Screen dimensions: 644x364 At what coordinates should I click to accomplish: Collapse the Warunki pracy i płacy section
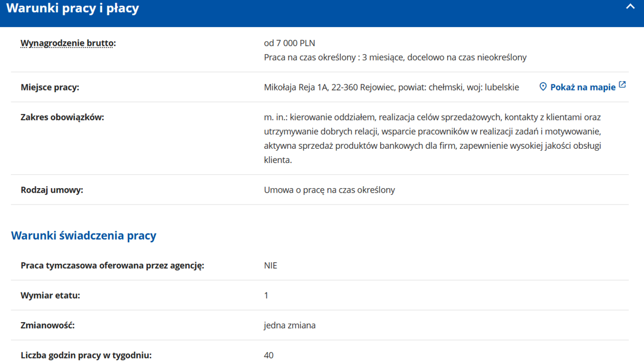click(630, 7)
